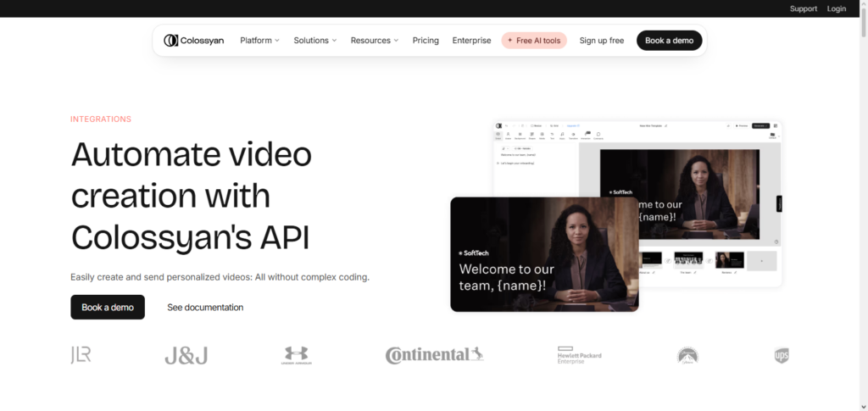Screen dimensions: 868x411
Task: Click the Paramount mountain logo
Action: [687, 355]
